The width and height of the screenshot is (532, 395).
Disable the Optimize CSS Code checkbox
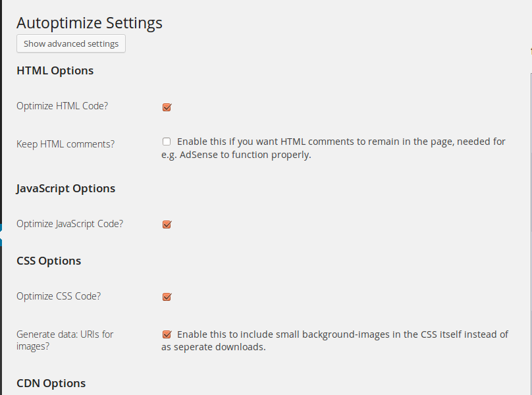coord(167,297)
